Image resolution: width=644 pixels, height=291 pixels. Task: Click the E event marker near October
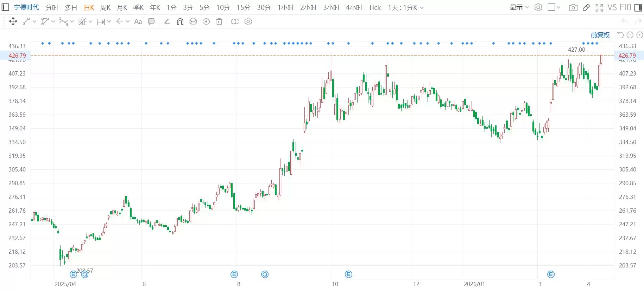point(348,274)
